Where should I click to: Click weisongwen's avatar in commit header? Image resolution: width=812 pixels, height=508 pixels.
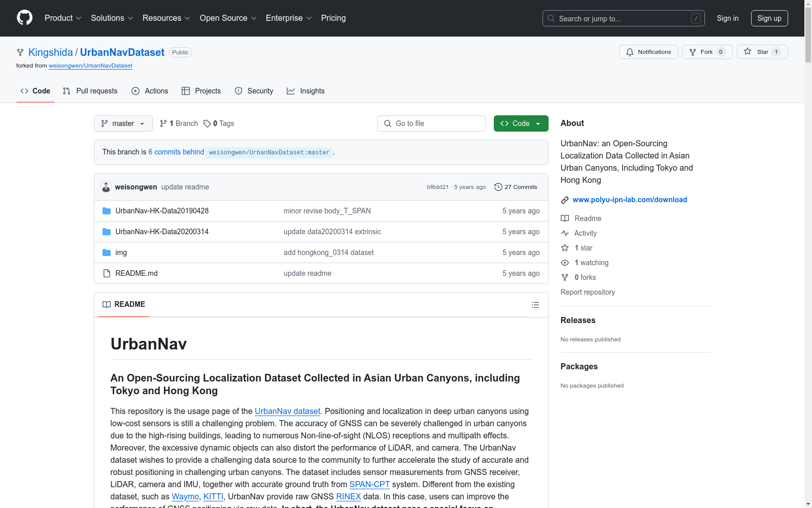106,187
